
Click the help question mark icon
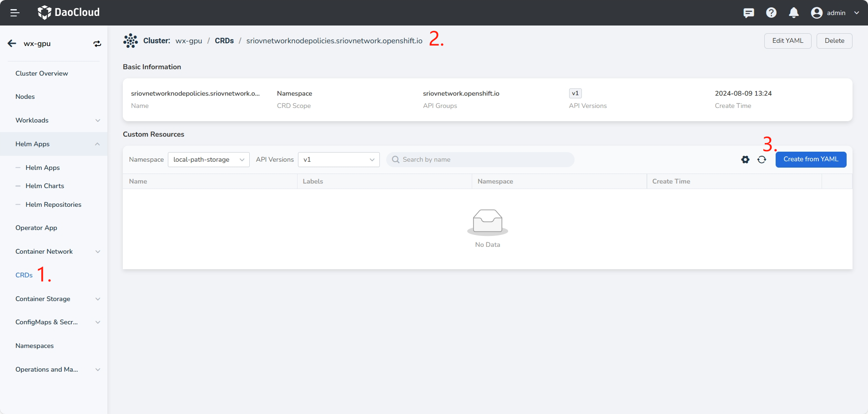771,13
